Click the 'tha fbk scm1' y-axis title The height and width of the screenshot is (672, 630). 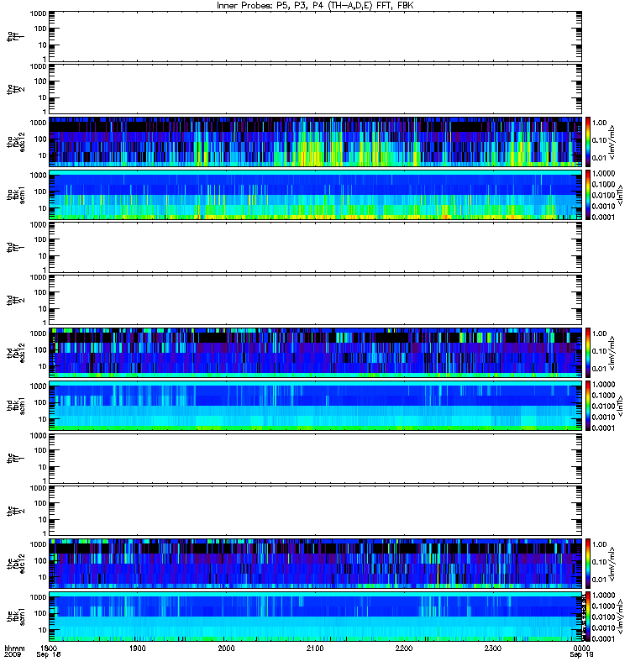(16, 195)
